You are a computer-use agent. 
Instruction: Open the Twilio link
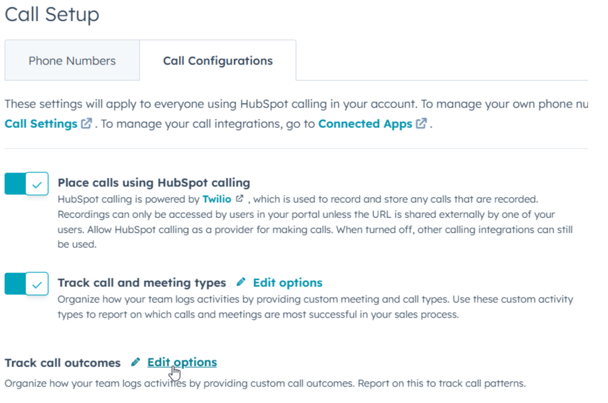pos(217,199)
